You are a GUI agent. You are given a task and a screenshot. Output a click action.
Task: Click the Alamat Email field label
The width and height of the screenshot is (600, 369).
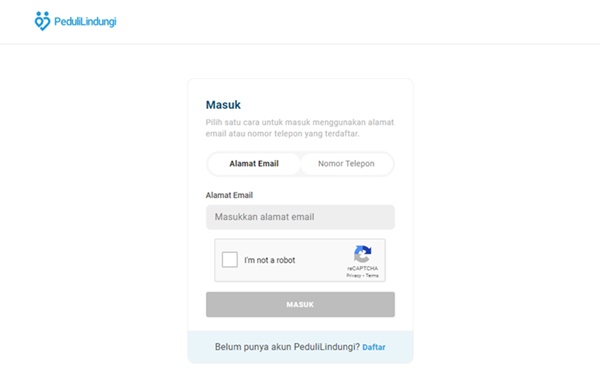point(229,195)
